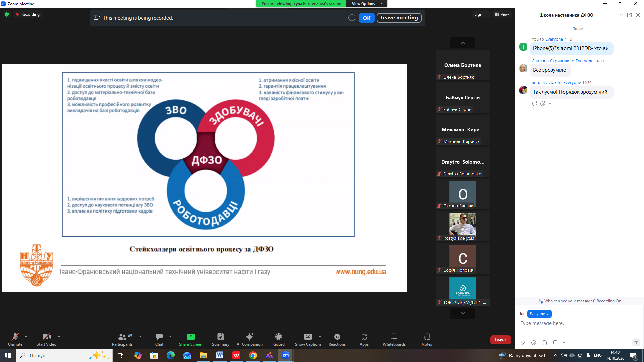The height and width of the screenshot is (362, 644).
Task: Open View Options menu
Action: pos(367,4)
